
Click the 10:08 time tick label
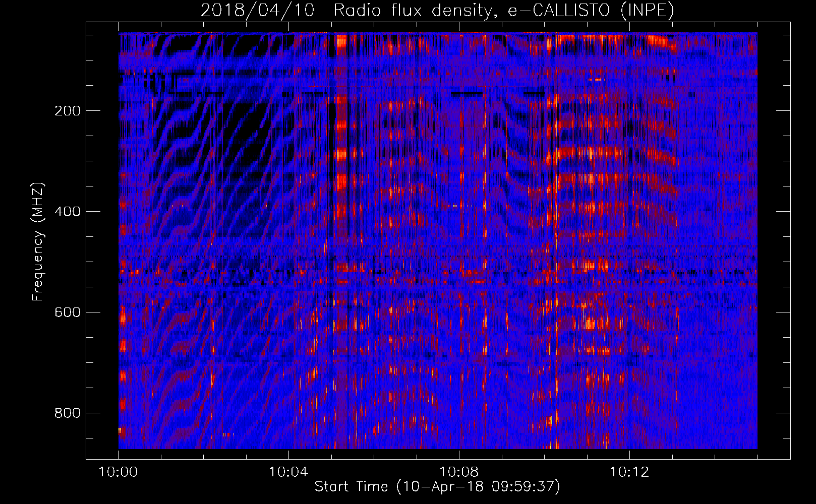(459, 472)
